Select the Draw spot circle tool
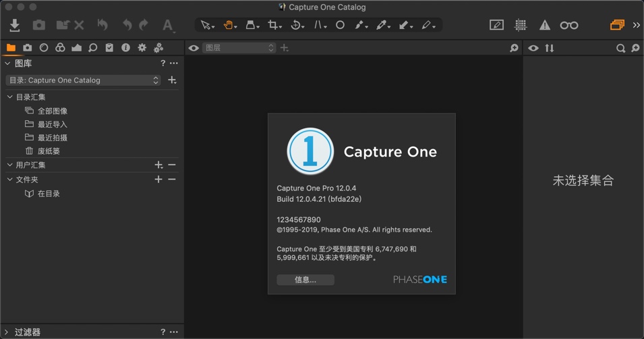 point(340,25)
